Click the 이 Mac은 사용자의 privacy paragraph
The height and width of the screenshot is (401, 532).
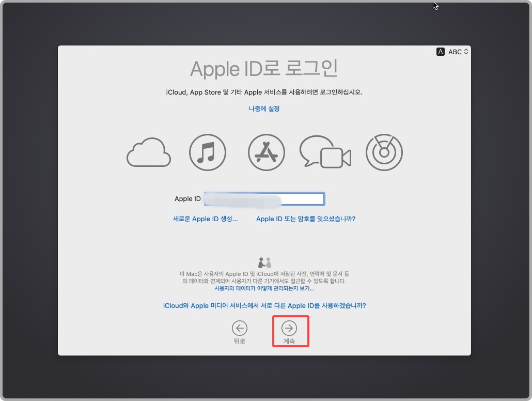[264, 277]
